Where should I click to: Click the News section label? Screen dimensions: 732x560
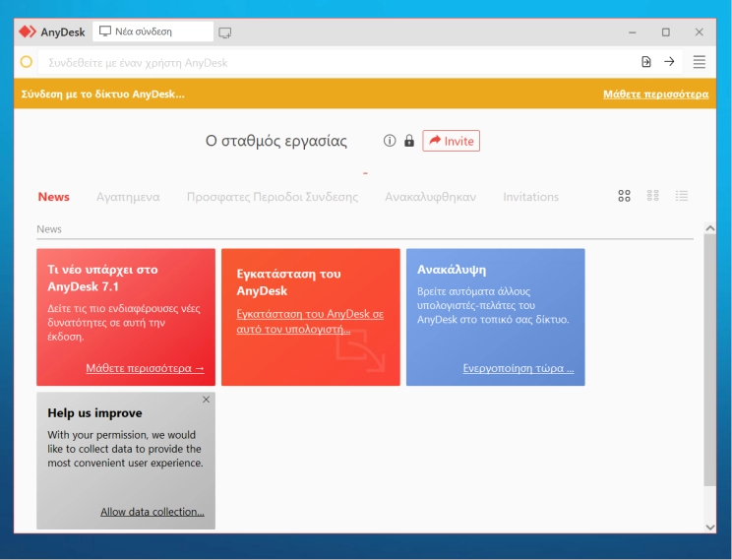pyautogui.click(x=49, y=229)
